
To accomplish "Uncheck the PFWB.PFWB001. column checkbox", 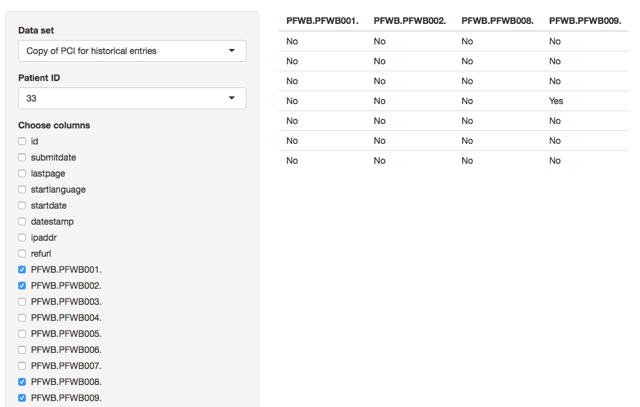I will pos(23,270).
